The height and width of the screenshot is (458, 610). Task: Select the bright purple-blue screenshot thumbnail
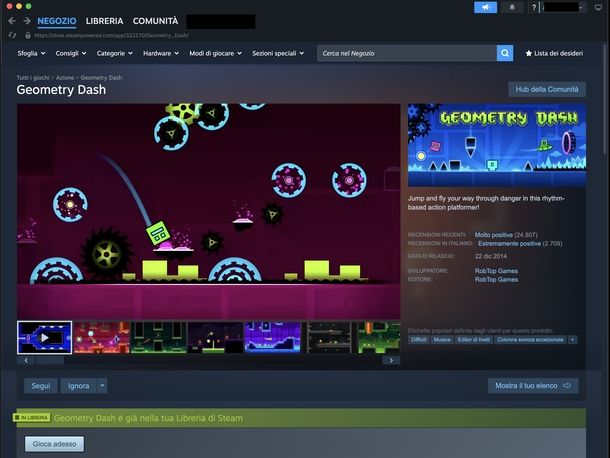point(273,337)
